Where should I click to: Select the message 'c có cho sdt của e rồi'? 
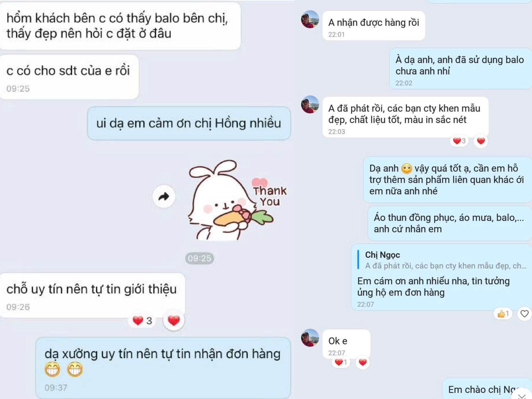pos(69,77)
